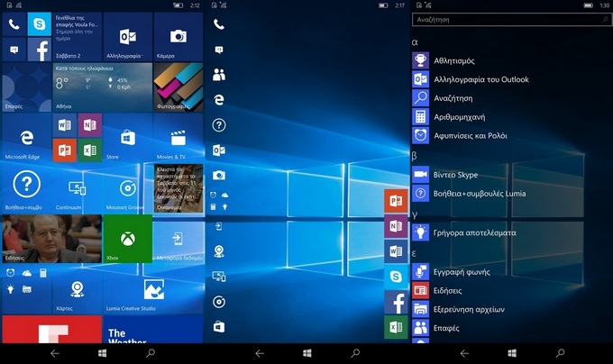Open the Excel tile on the tiled Start screen
The image size is (613, 364).
pyautogui.click(x=90, y=150)
